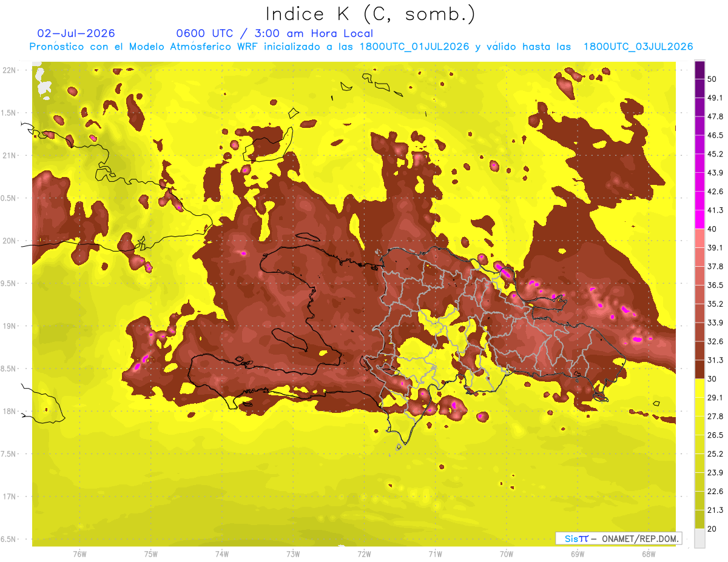The image size is (728, 562).
Task: Click the initialization time '1800UTC_01JUL2026'
Action: (414, 47)
